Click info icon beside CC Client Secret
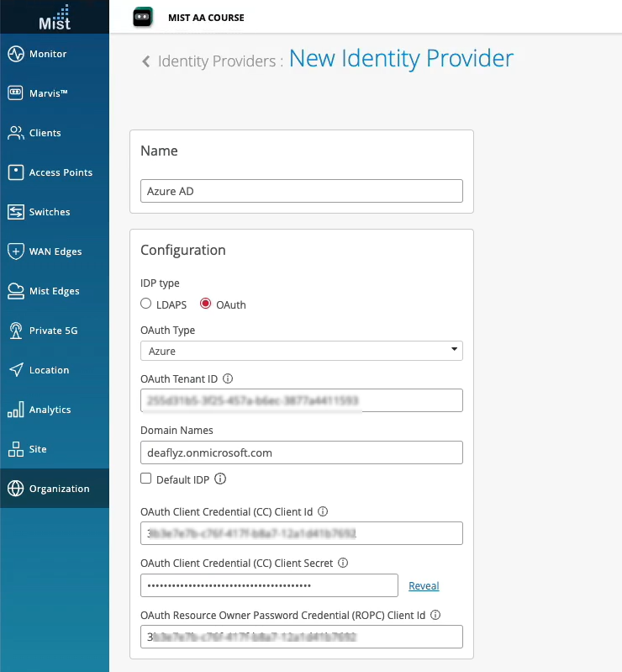This screenshot has height=672, width=622. [343, 563]
